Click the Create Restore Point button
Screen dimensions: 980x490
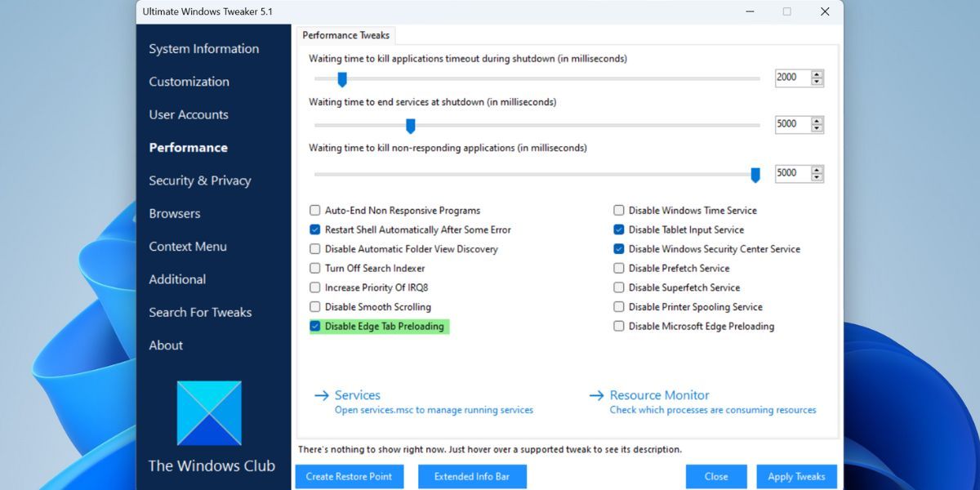[x=350, y=476]
